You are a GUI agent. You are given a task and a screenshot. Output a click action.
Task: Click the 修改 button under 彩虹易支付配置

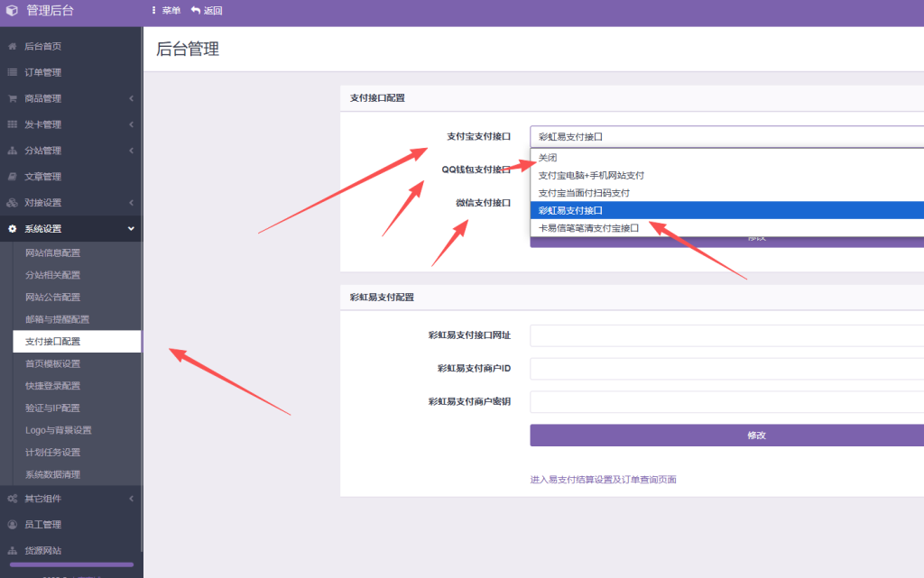click(726, 436)
